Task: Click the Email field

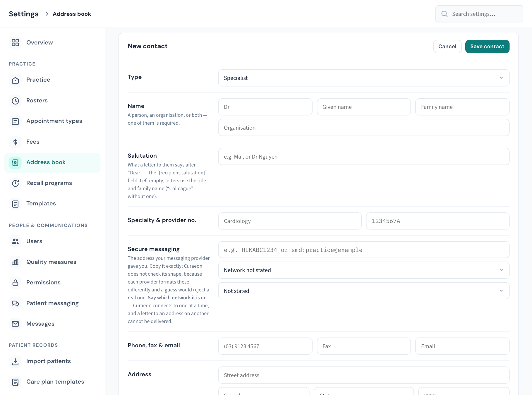Action: point(462,346)
